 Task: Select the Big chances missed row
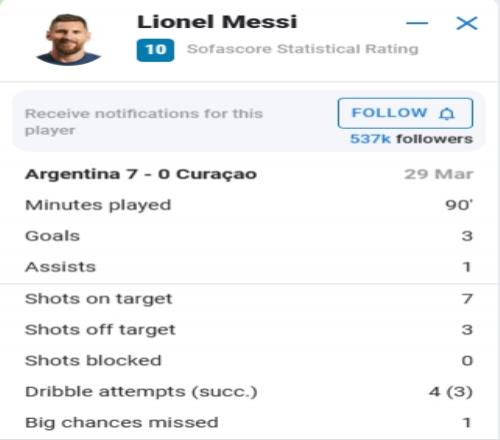point(249,423)
